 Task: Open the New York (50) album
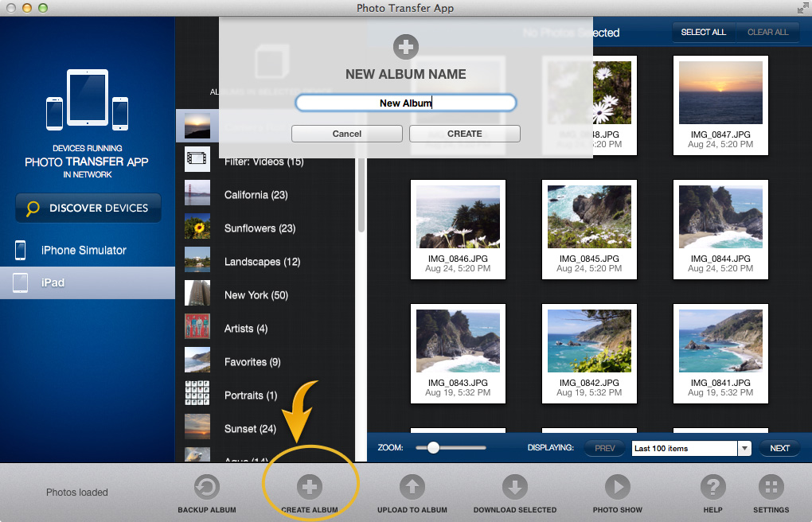(x=256, y=295)
